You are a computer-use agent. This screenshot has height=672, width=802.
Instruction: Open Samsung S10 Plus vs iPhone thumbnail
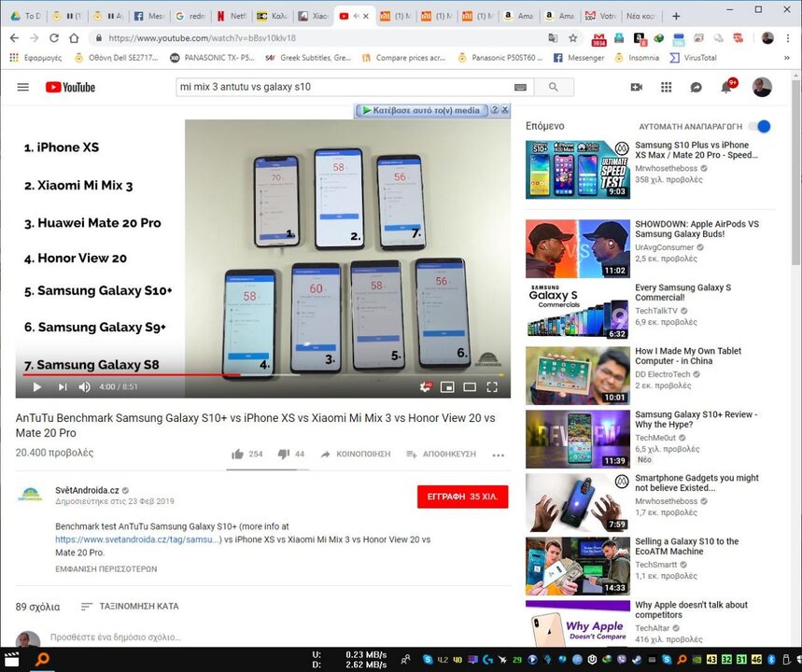tap(578, 170)
